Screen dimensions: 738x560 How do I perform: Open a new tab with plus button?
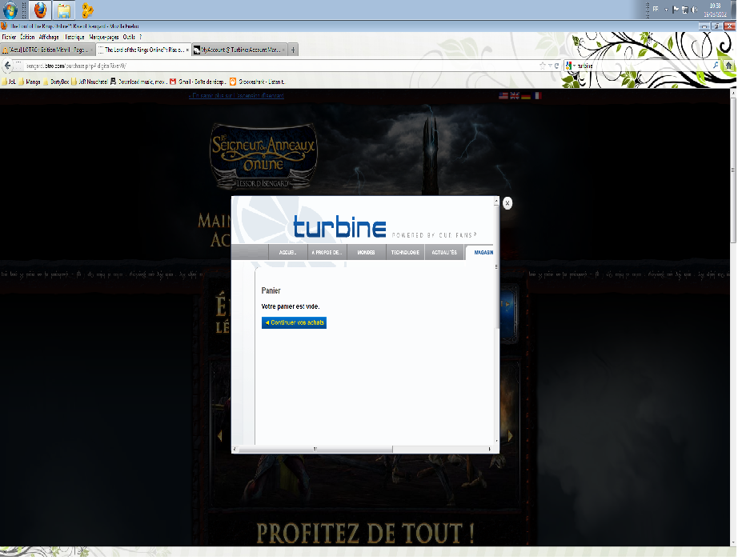[x=293, y=50]
